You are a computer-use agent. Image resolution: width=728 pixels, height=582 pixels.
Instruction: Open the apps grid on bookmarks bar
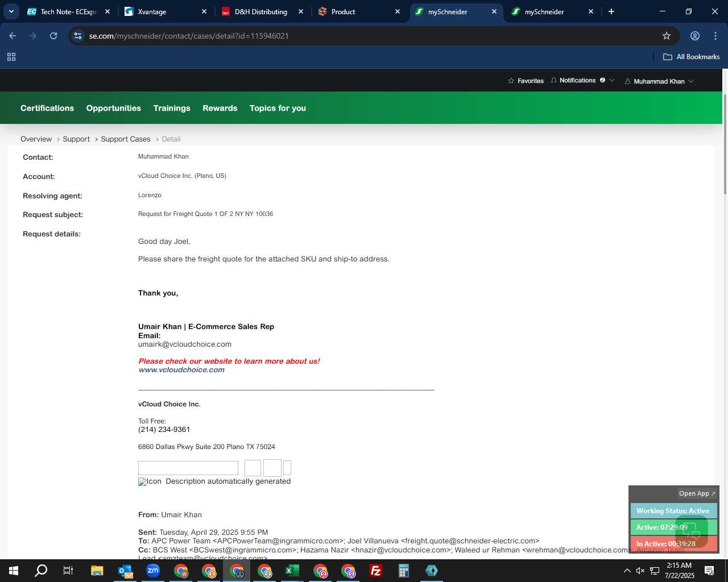(x=11, y=57)
